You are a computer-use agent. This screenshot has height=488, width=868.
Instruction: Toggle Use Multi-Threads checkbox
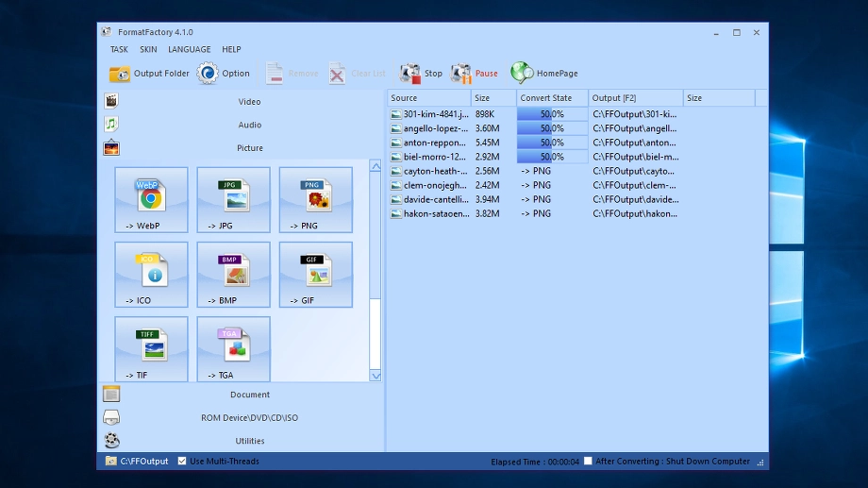[182, 462]
